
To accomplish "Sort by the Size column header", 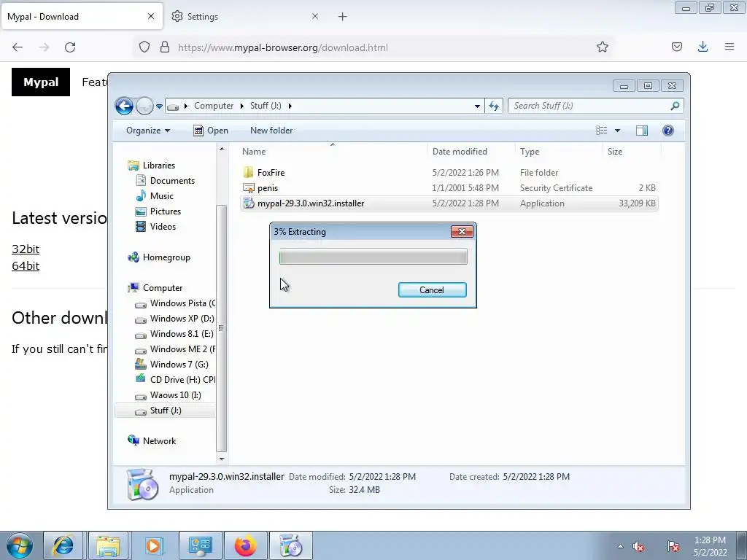I will [x=632, y=152].
